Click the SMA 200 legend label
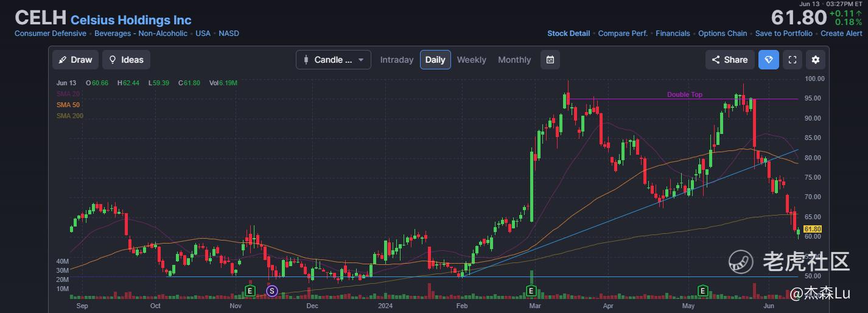The image size is (868, 313). click(69, 116)
